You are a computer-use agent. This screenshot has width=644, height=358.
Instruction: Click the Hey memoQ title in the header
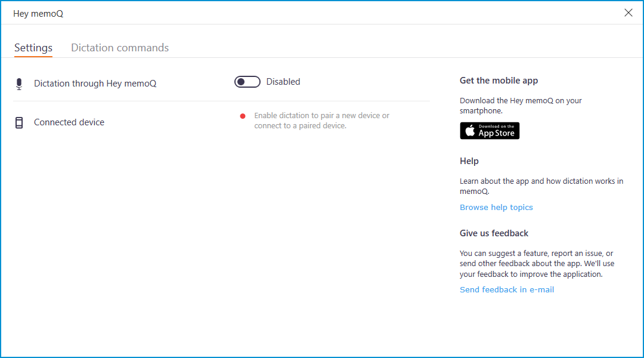point(38,13)
